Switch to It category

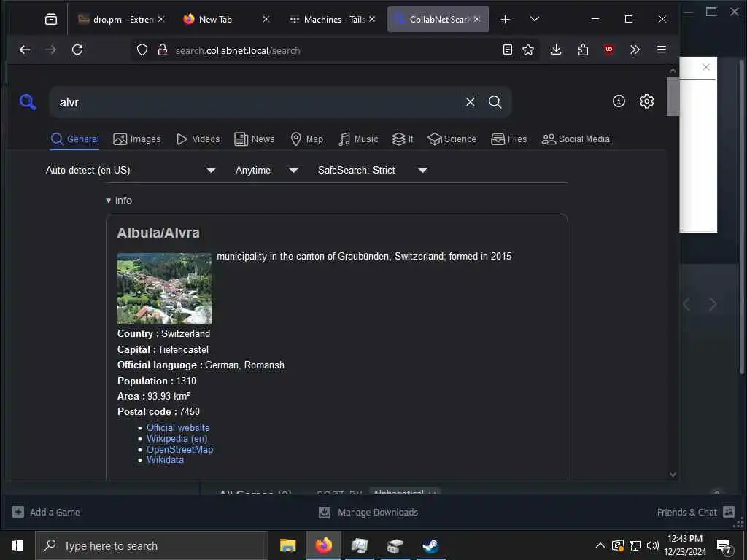pyautogui.click(x=403, y=139)
